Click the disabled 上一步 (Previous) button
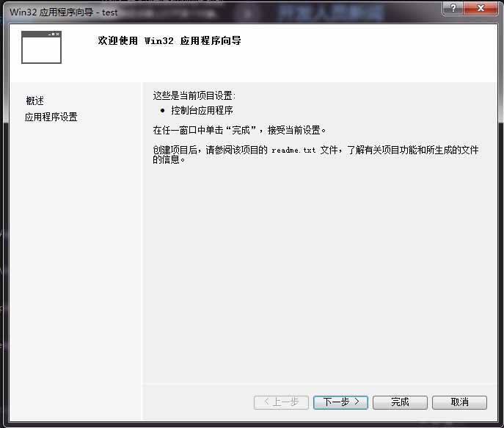 point(281,402)
